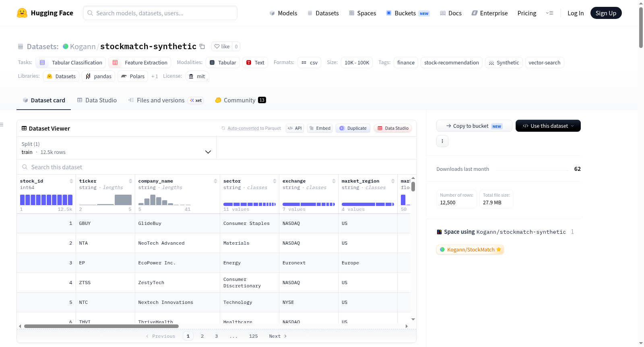
Task: Copy dataset name using copy icon
Action: [202, 46]
